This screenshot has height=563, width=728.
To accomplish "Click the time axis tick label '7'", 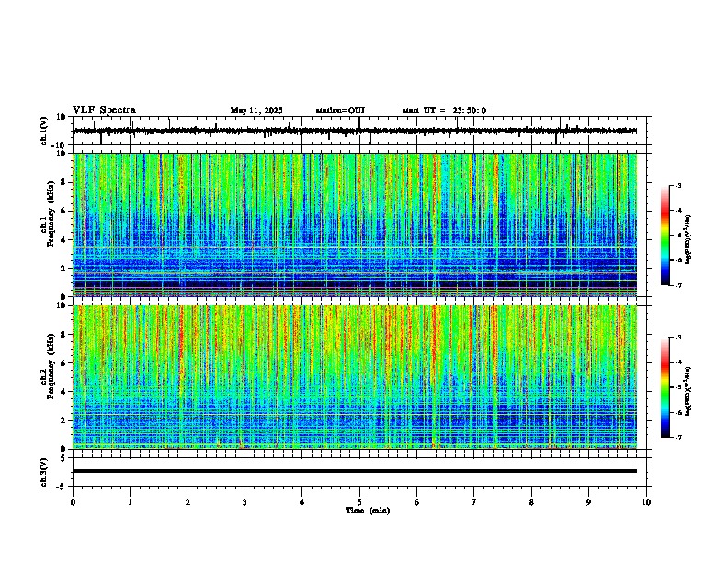I will [x=474, y=502].
